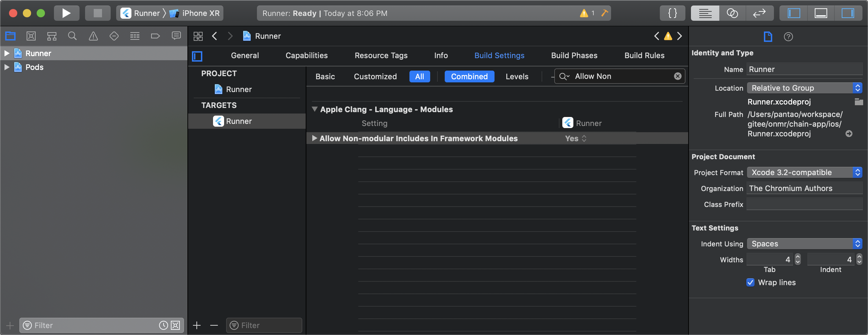The height and width of the screenshot is (335, 868).
Task: Toggle the Wrap lines checkbox
Action: coord(750,282)
